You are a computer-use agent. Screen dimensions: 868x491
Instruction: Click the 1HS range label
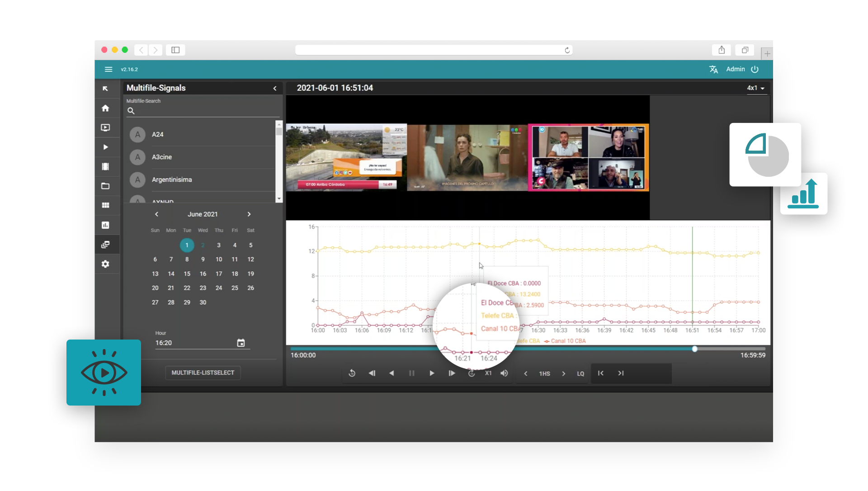[544, 373]
